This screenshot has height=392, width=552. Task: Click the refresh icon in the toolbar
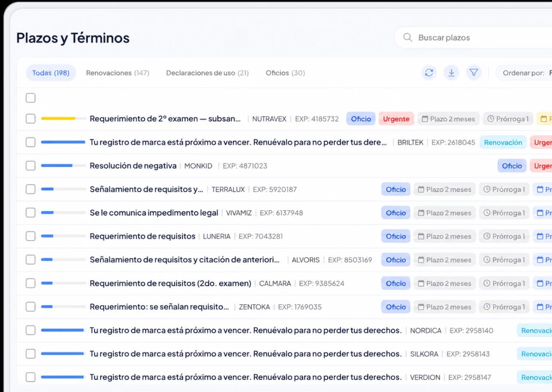point(429,73)
